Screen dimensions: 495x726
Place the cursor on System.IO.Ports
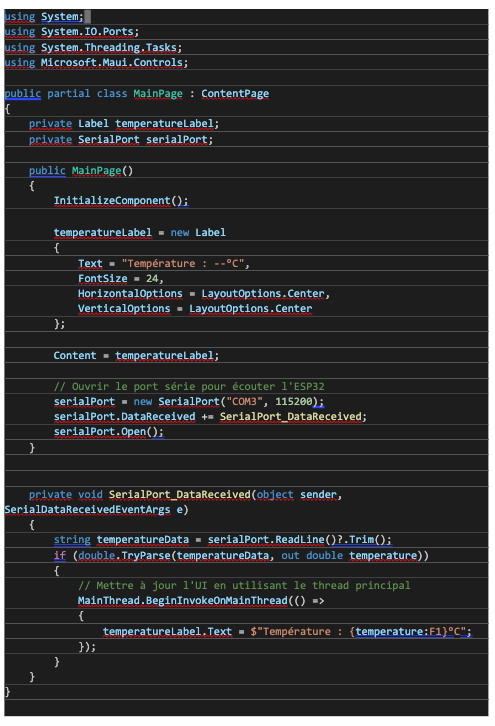[88, 32]
